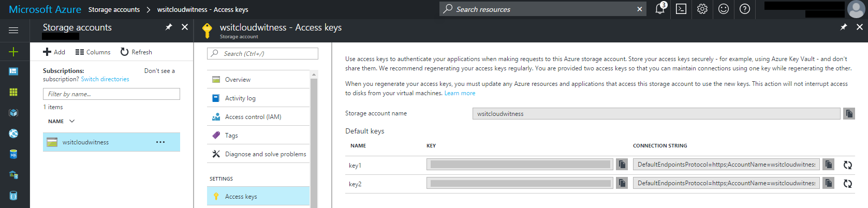Launch Cloud Shell from top bar
The width and height of the screenshot is (868, 208).
click(x=681, y=9)
